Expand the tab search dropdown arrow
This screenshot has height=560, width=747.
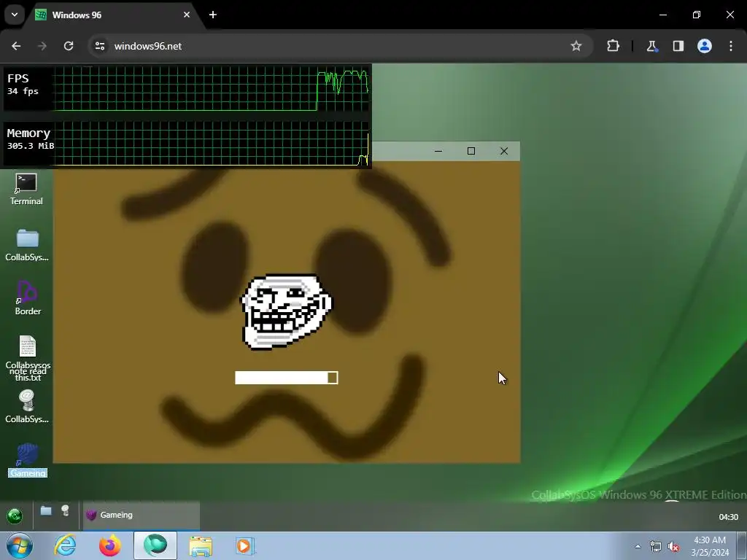pyautogui.click(x=15, y=15)
